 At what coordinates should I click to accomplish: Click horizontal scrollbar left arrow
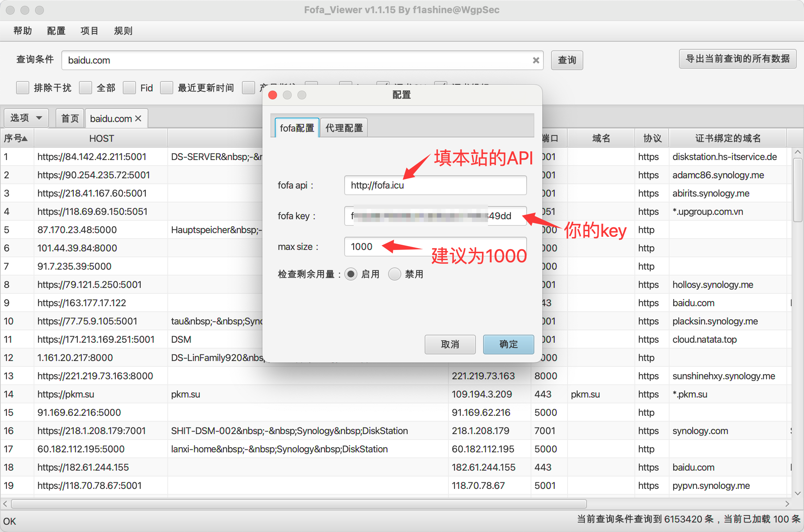coord(5,504)
